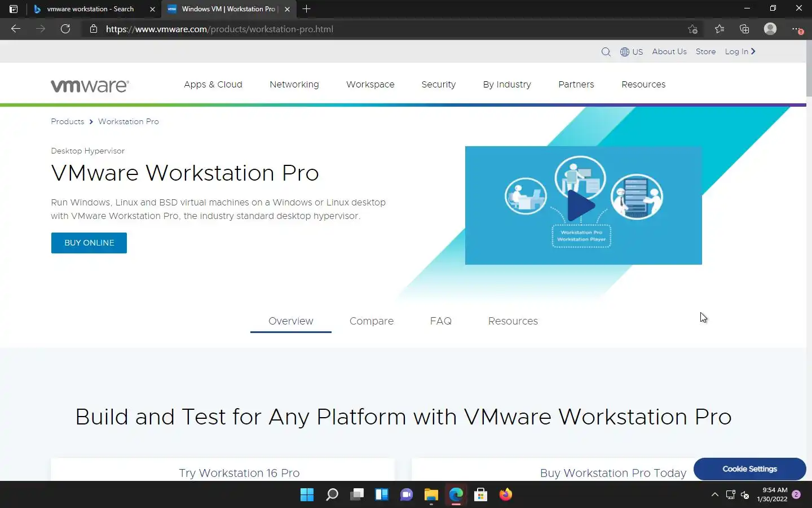Open the notification badge in the tray
The width and height of the screenshot is (812, 508).
tap(796, 494)
